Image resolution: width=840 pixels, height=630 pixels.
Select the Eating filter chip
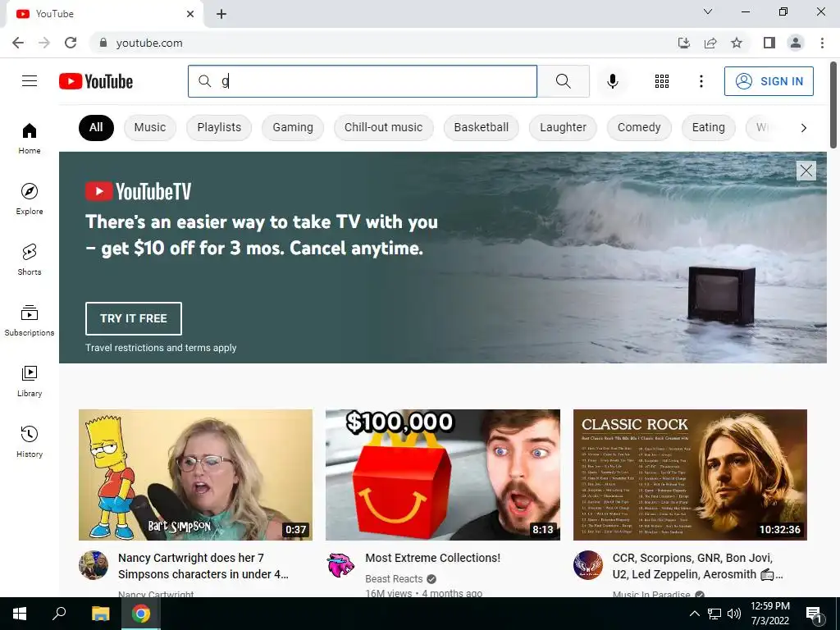[x=708, y=127]
